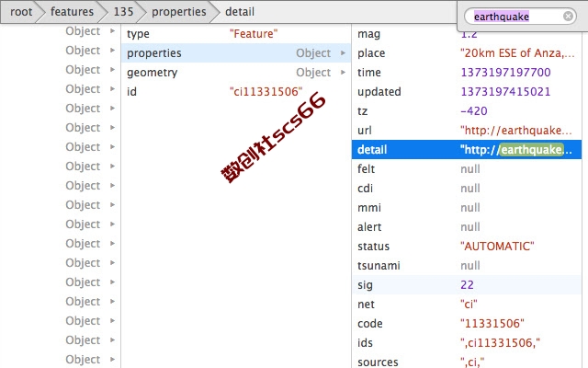Select the felt null row
Viewport: 588px width, 368px height.
[467, 169]
